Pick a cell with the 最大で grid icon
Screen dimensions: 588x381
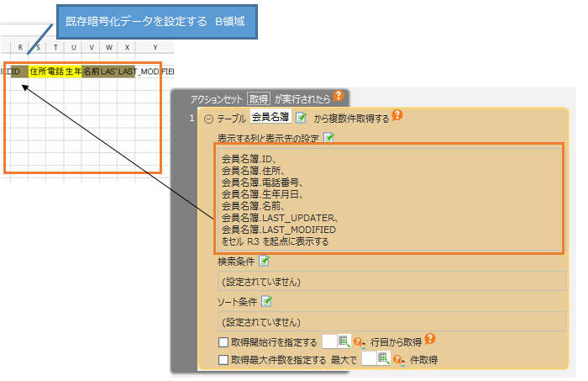coord(384,358)
